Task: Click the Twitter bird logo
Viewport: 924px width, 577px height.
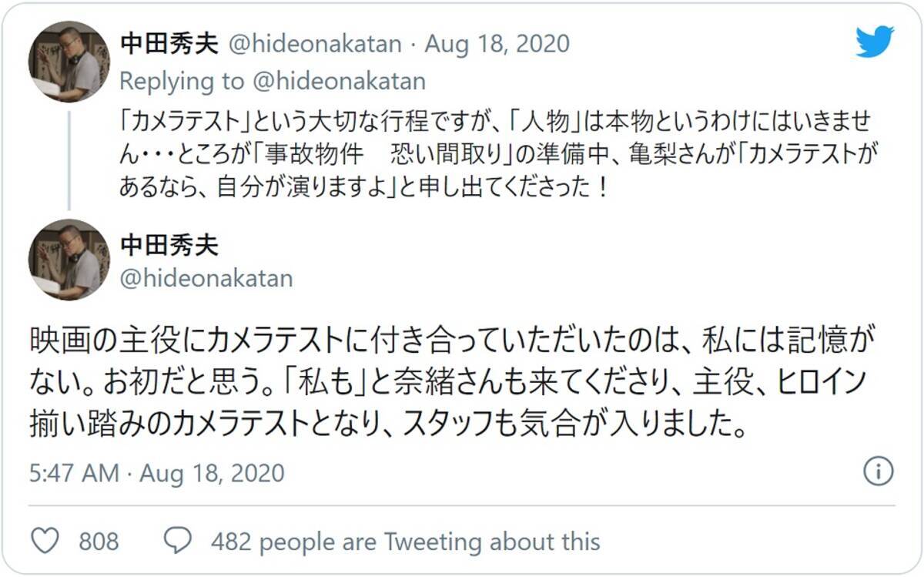Action: (x=874, y=42)
